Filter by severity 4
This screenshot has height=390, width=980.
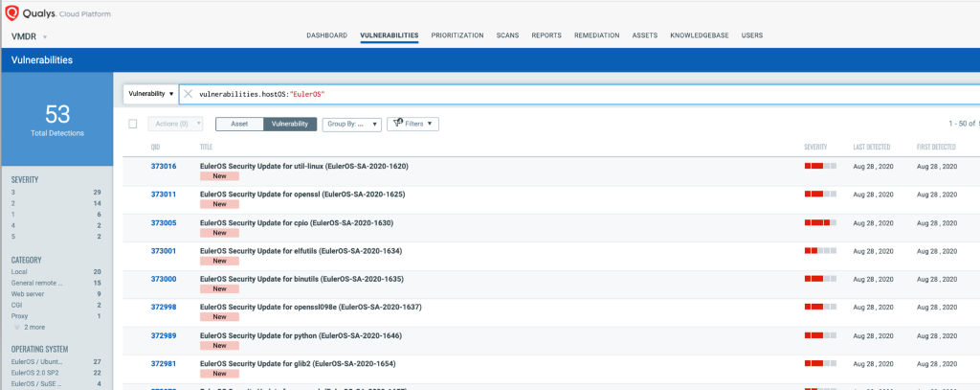pyautogui.click(x=56, y=225)
